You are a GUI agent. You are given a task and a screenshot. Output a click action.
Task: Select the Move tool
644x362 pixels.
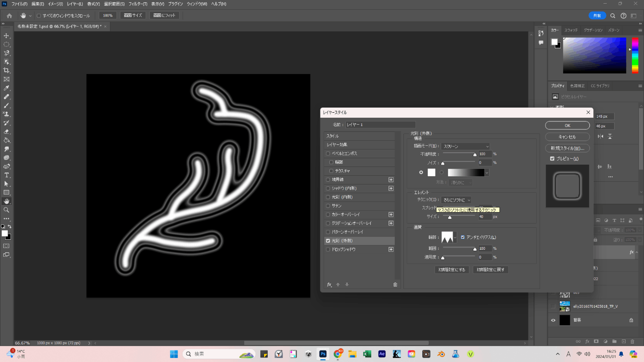point(6,35)
